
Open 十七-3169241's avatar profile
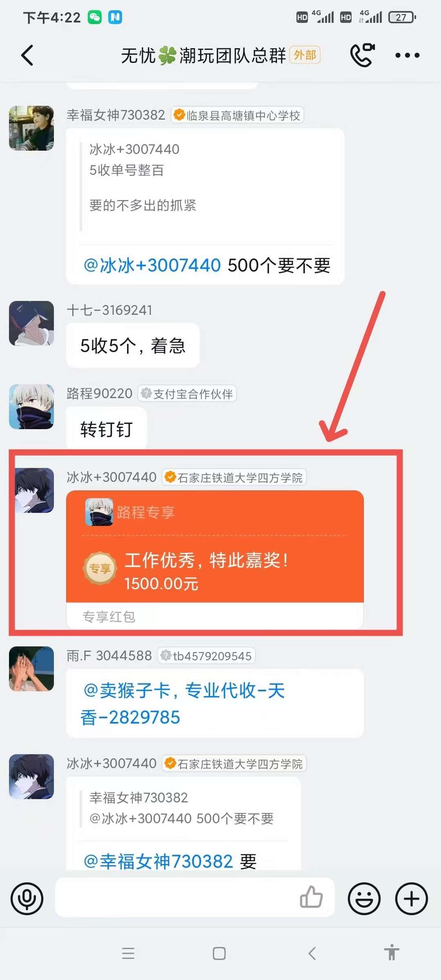click(31, 323)
